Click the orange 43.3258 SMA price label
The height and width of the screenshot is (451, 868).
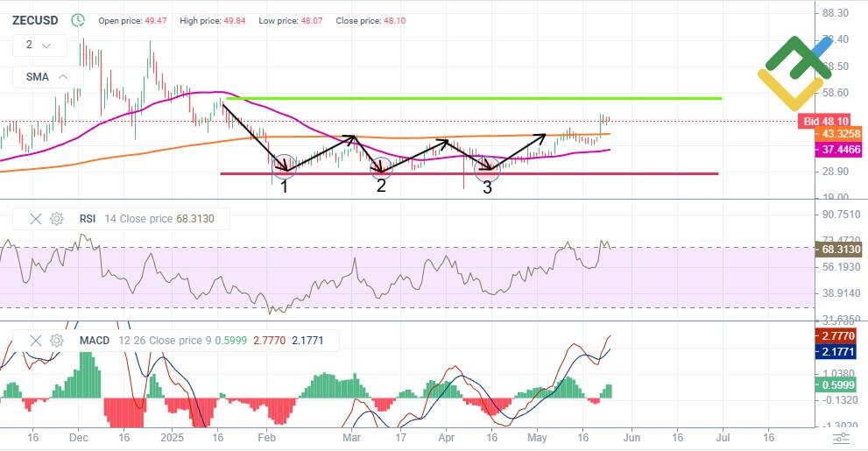837,134
